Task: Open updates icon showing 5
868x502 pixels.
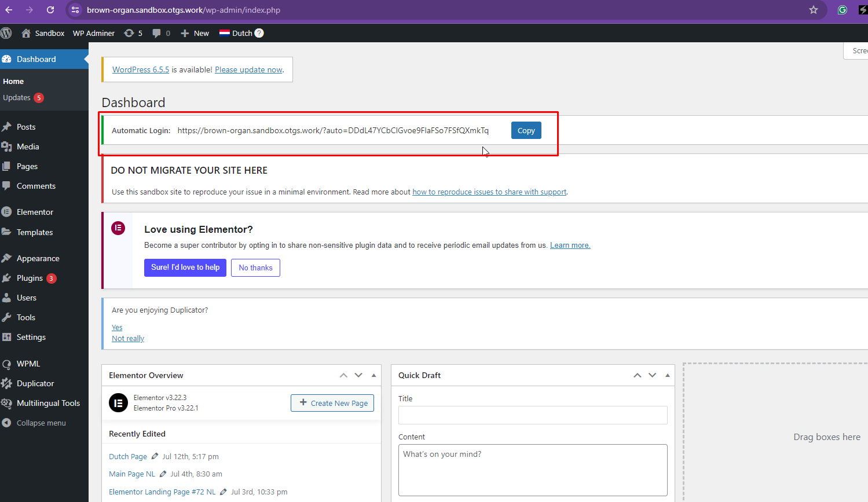Action: pyautogui.click(x=133, y=33)
